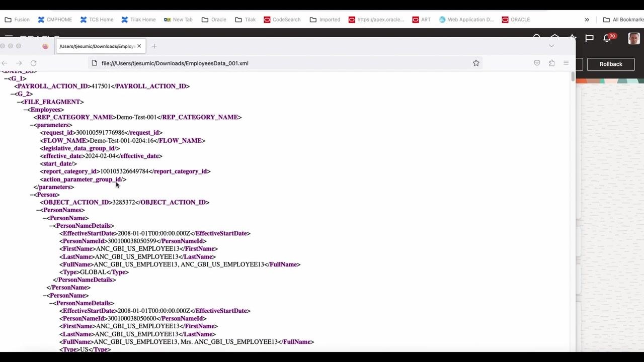Close the EmployeesData_001.xml tab
The image size is (644, 362).
139,46
